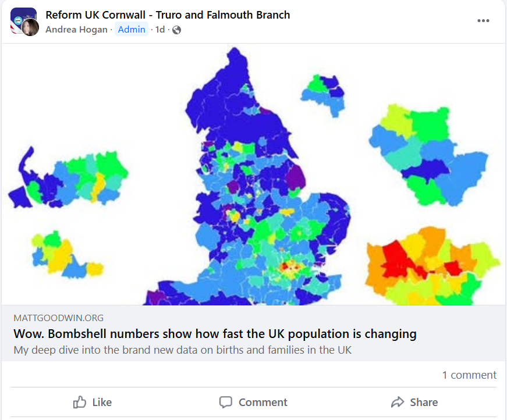Viewport: 507px width, 420px height.
Task: Open the England population map image
Action: click(x=254, y=175)
